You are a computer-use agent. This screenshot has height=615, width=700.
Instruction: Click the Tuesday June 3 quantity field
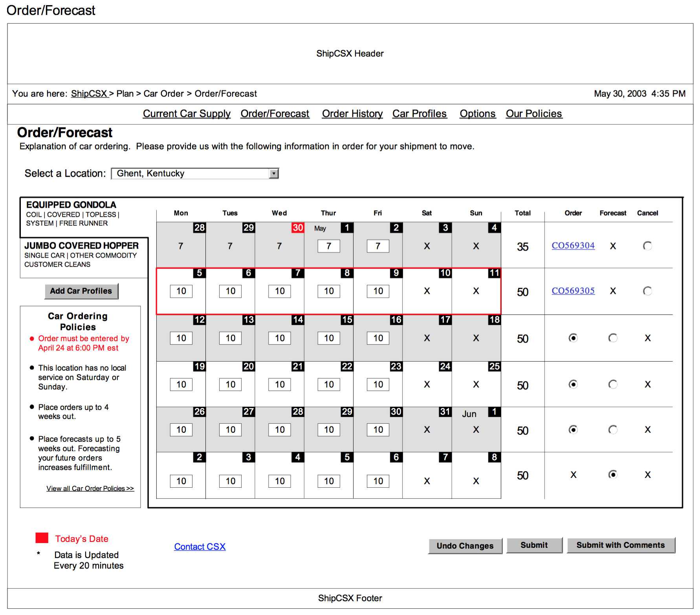tap(231, 481)
